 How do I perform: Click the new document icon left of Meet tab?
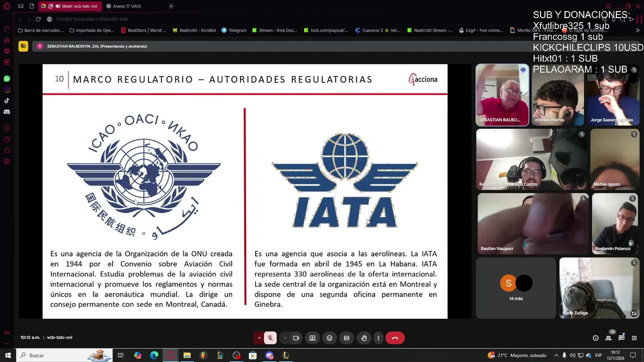point(32,6)
